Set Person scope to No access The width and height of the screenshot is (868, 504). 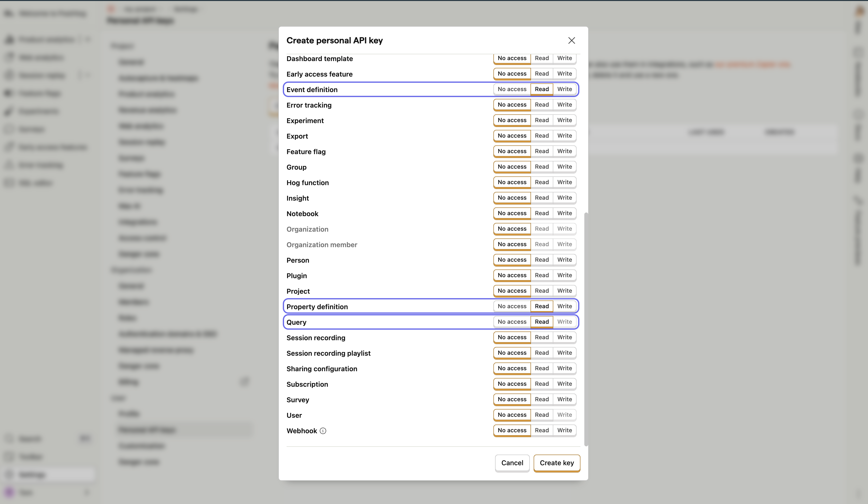pyautogui.click(x=512, y=260)
